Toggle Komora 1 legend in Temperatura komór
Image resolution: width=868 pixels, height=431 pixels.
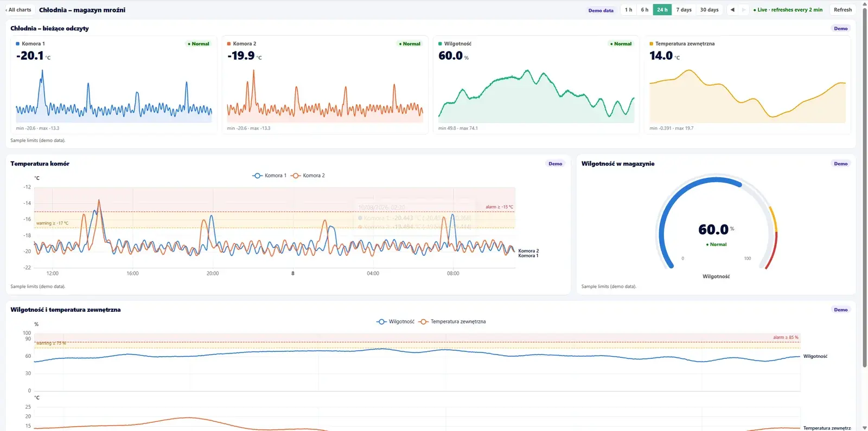(270, 176)
